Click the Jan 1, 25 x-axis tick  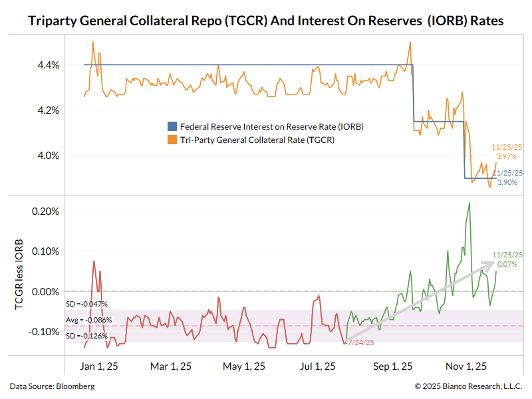coord(94,366)
